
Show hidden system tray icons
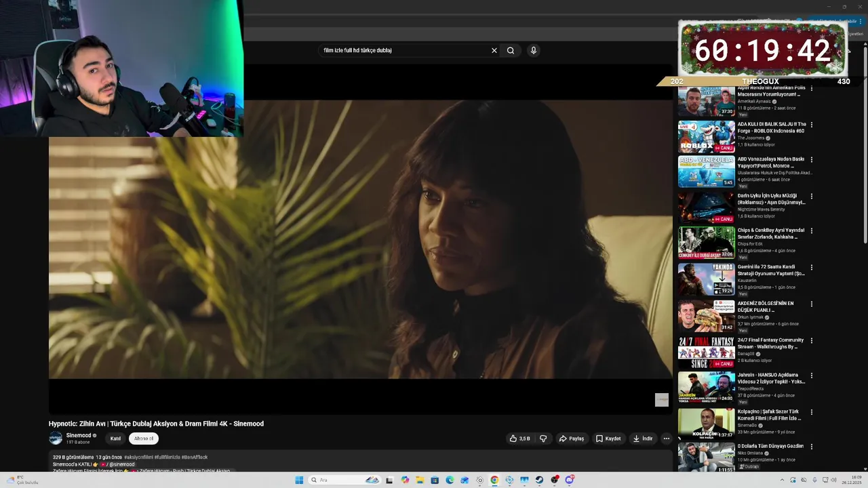click(782, 480)
